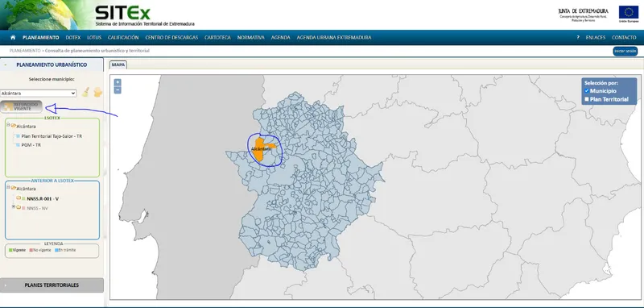Screen dimensions: 644x308
Task: Click the Alcántara label under LSOTEX tree
Action: tap(26, 127)
